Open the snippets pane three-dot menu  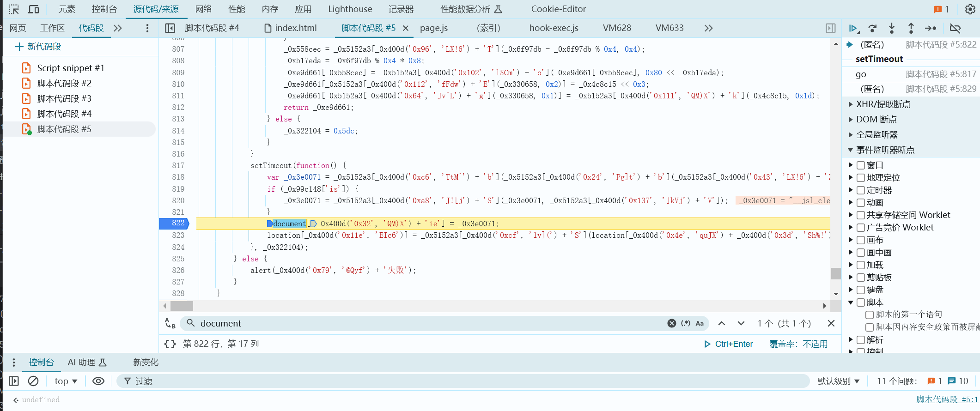pyautogui.click(x=147, y=28)
